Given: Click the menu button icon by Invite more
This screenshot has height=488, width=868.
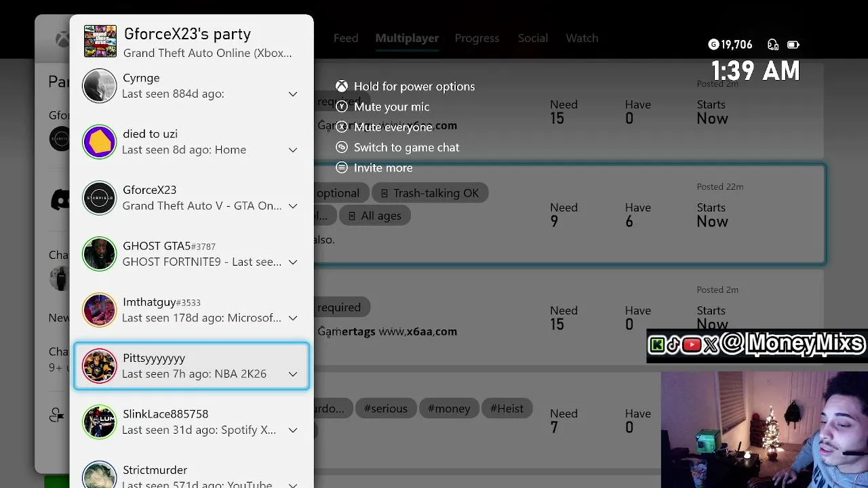Looking at the screenshot, I should click(342, 167).
